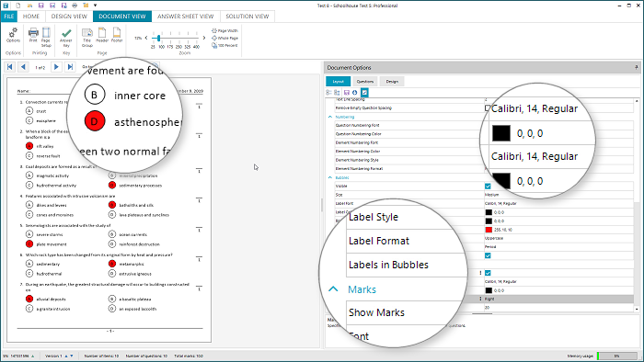
Task: Open the Design options tab
Action: click(x=392, y=81)
